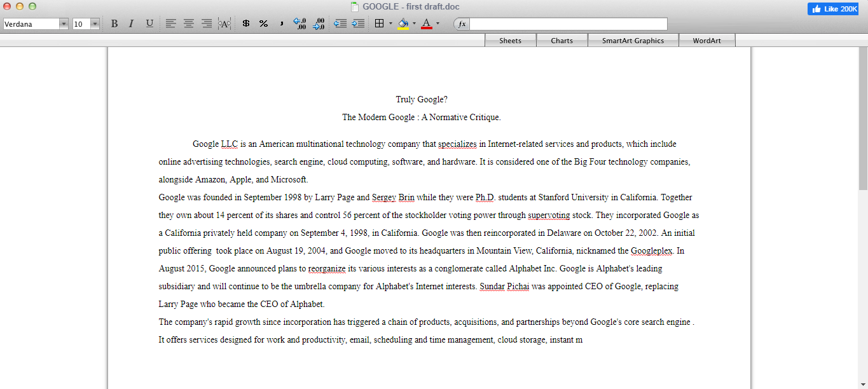
Task: Click the underlined word 'Ph.D'
Action: tap(485, 197)
